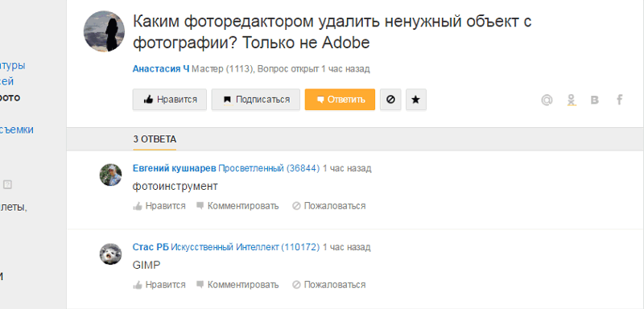
Task: Share question on VK icon
Action: (594, 100)
